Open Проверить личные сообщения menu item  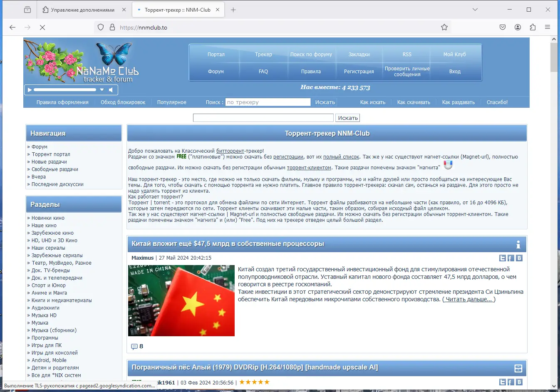407,72
